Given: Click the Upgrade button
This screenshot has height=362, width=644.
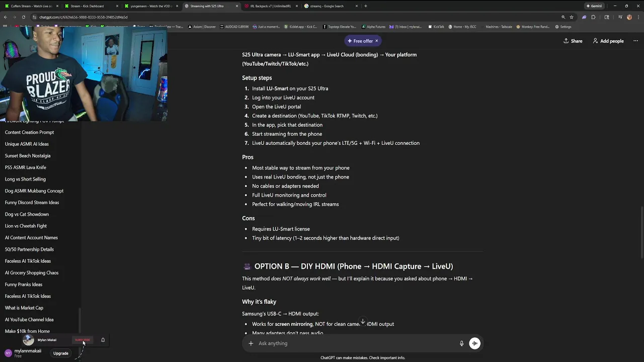Looking at the screenshot, I should point(61,353).
